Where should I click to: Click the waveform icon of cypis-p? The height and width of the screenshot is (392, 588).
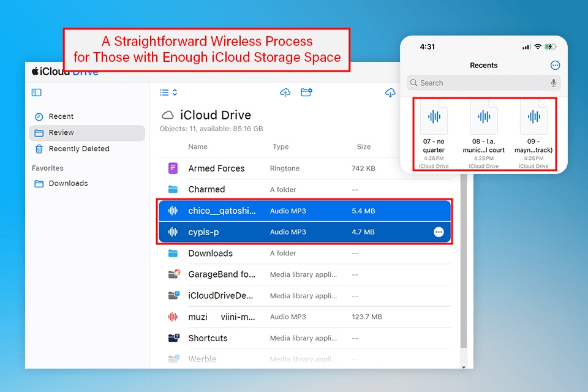pyautogui.click(x=173, y=232)
